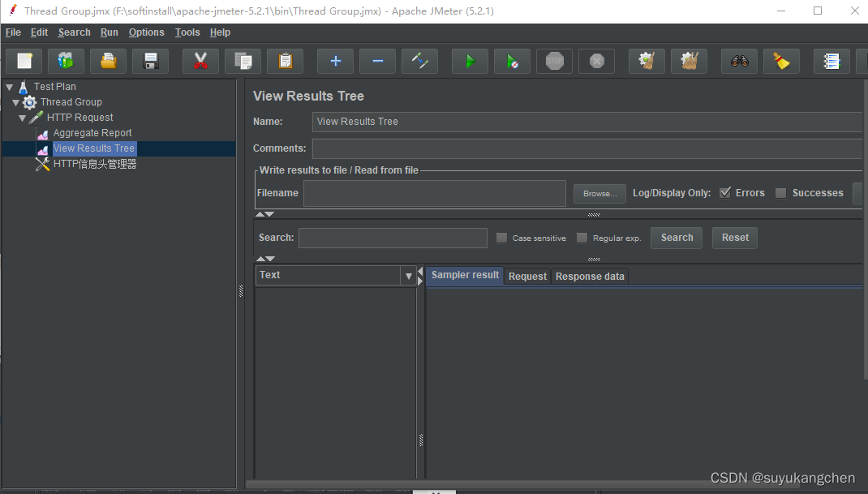Switch to the Request tab
This screenshot has width=868, height=494.
tap(527, 277)
